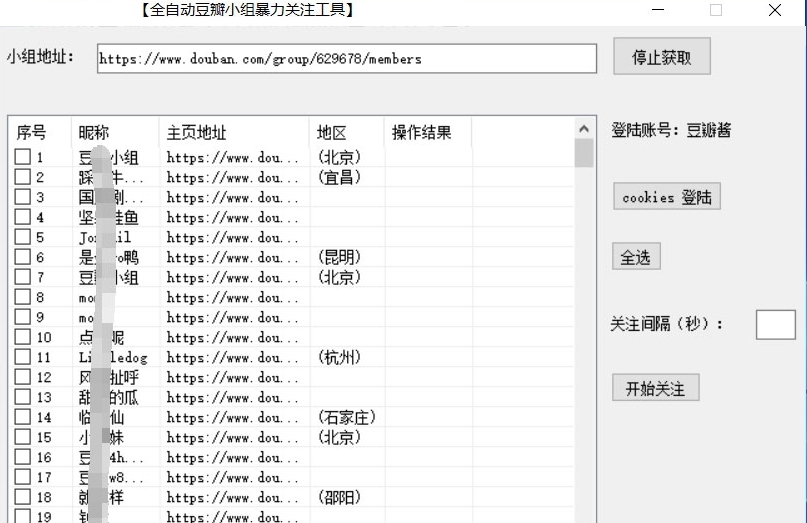Toggle checkbox for row 13
The height and width of the screenshot is (523, 807).
(23, 397)
